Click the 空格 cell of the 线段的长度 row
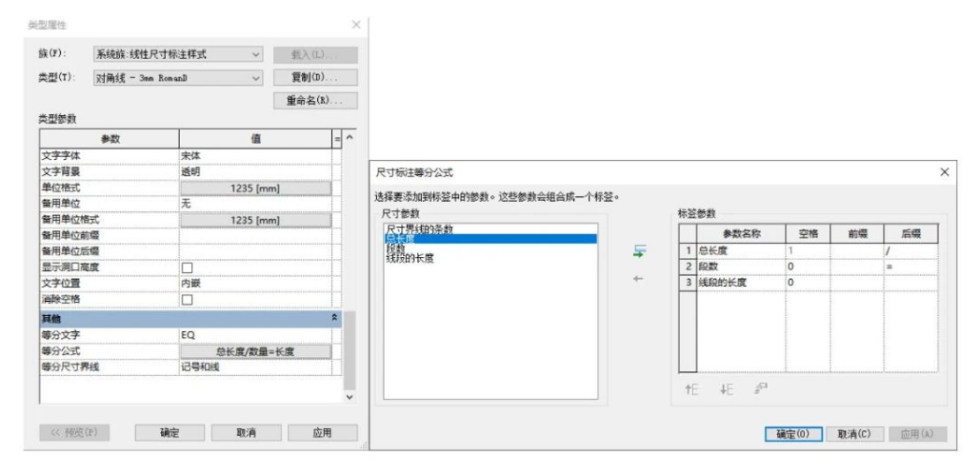This screenshot has height=475, width=980. click(808, 283)
